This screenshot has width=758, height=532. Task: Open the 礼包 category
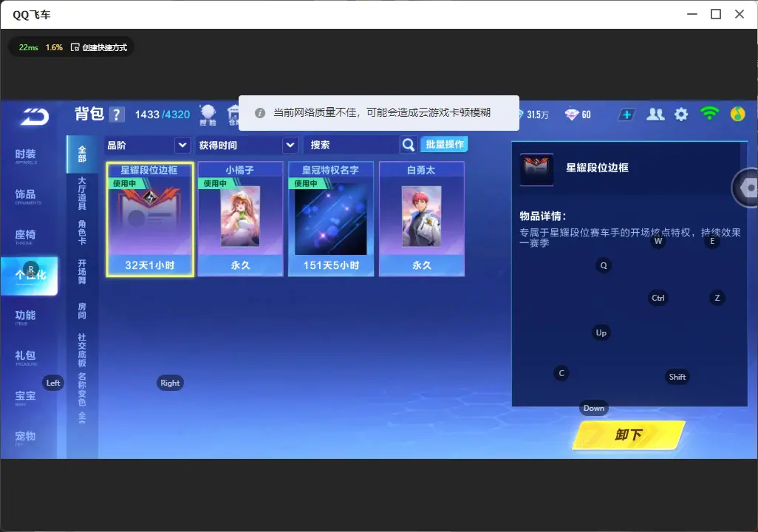click(26, 357)
